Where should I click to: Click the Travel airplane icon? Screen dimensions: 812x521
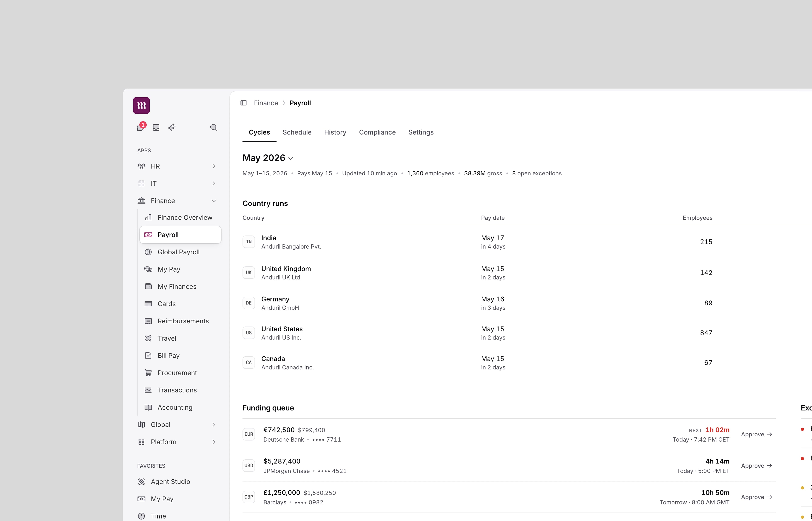pos(148,338)
